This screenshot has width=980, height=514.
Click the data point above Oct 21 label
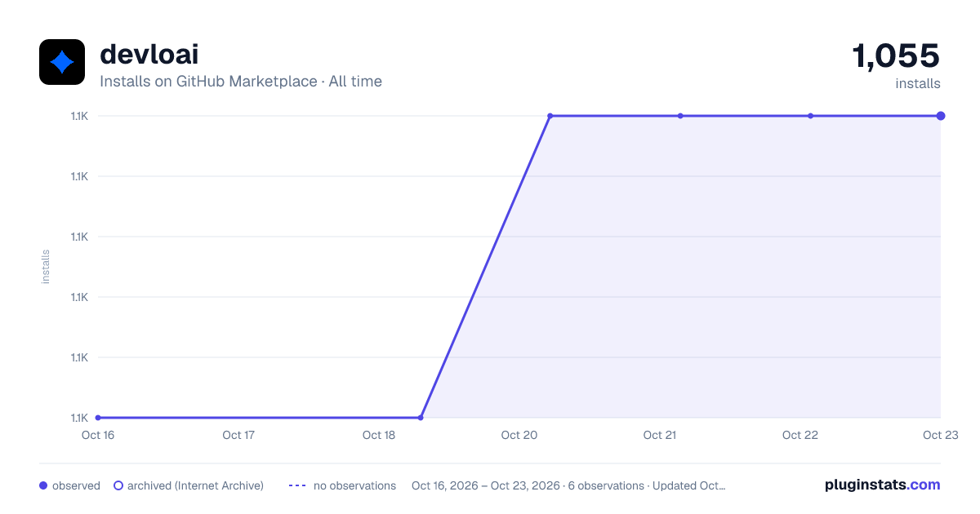[680, 116]
